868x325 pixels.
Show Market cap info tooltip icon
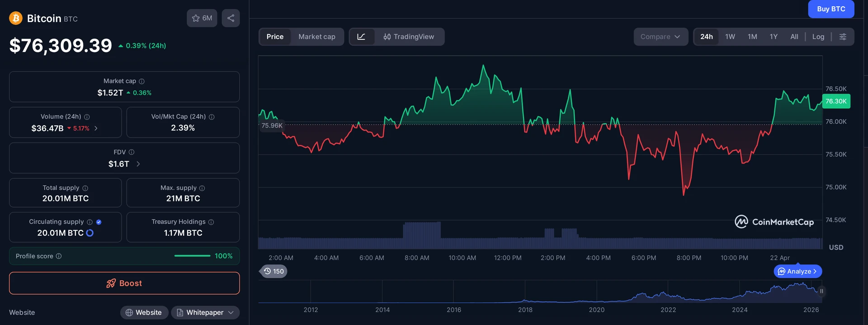[142, 81]
